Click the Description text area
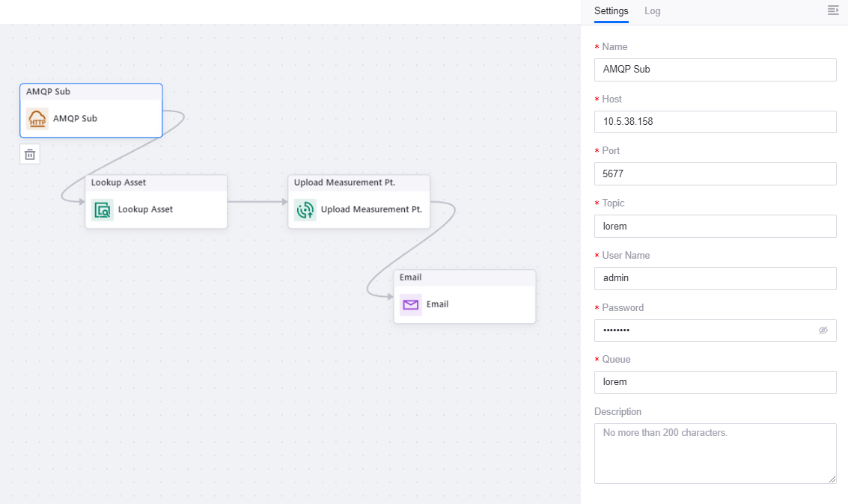This screenshot has width=848, height=504. [715, 453]
